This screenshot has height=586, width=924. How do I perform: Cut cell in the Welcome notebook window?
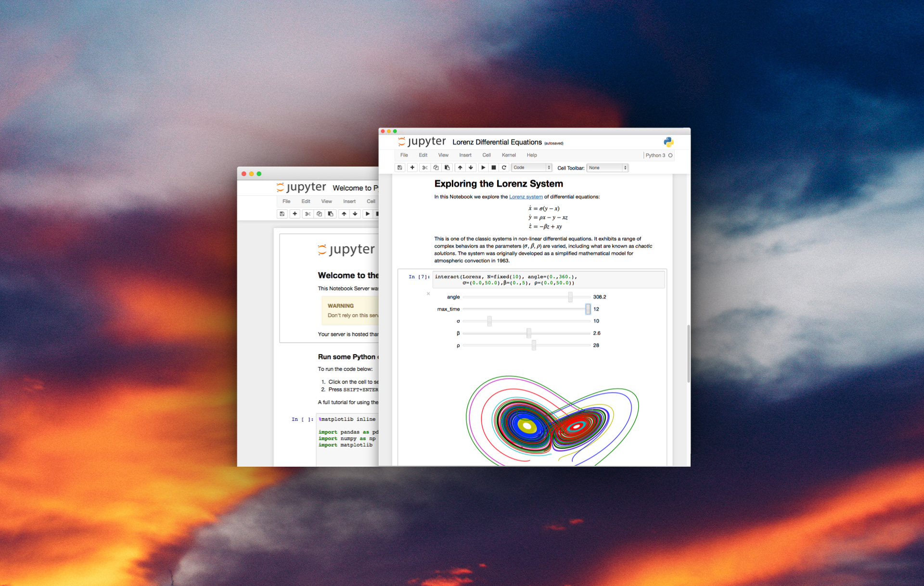pyautogui.click(x=308, y=214)
